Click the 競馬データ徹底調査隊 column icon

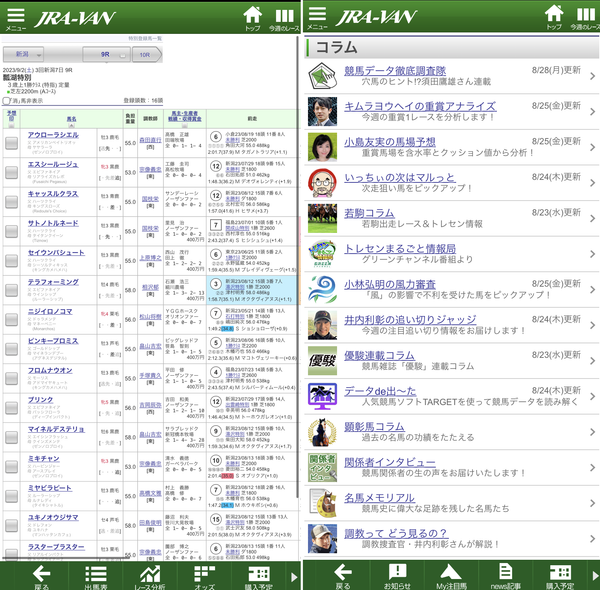[322, 76]
